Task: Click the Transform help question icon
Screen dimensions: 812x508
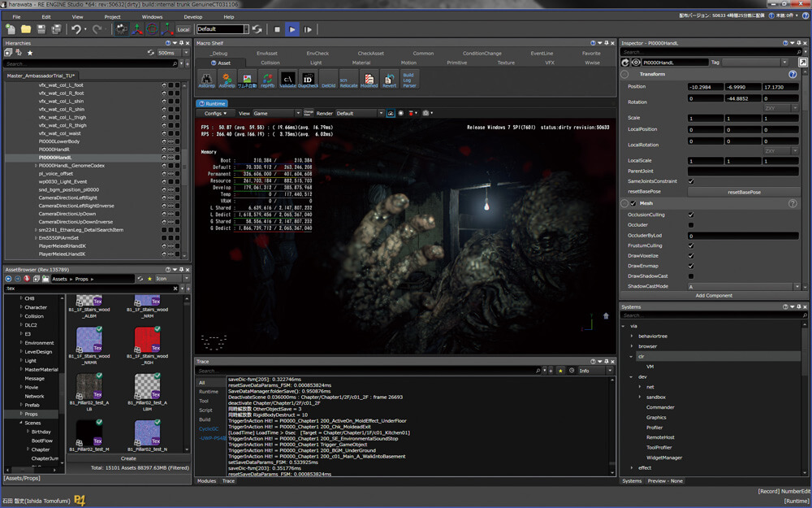Action: coord(793,74)
